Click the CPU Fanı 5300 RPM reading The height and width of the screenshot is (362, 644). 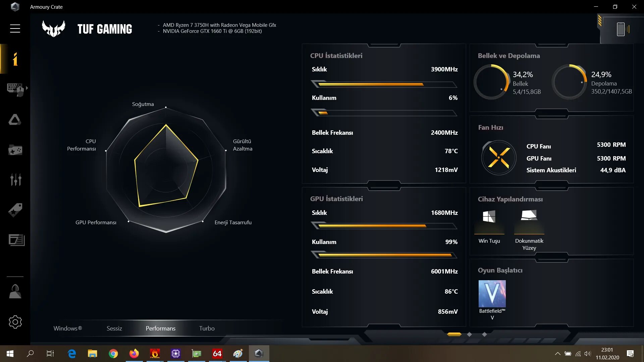(x=611, y=145)
